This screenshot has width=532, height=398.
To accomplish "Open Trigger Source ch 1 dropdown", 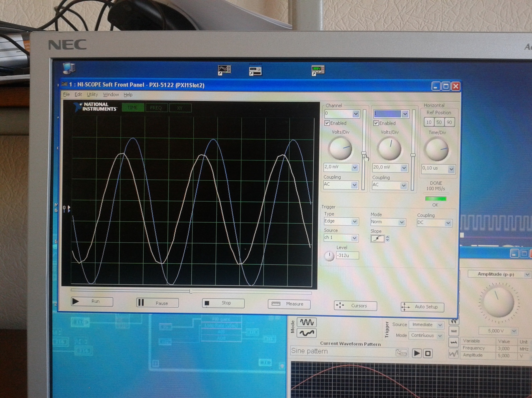I will click(354, 238).
